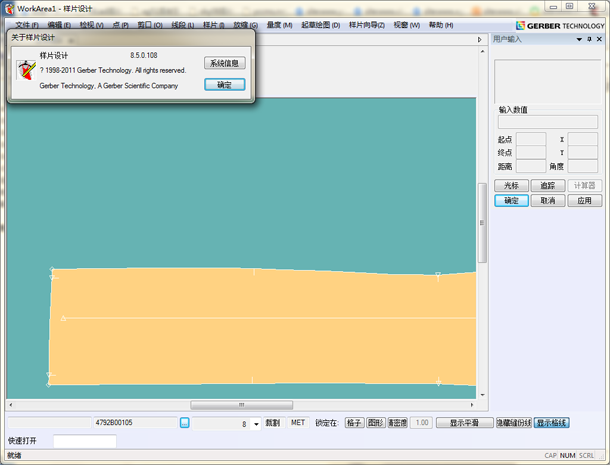Click the vertical scrollbar up arrow
Viewport: 610px width, 465px height.
(482, 51)
